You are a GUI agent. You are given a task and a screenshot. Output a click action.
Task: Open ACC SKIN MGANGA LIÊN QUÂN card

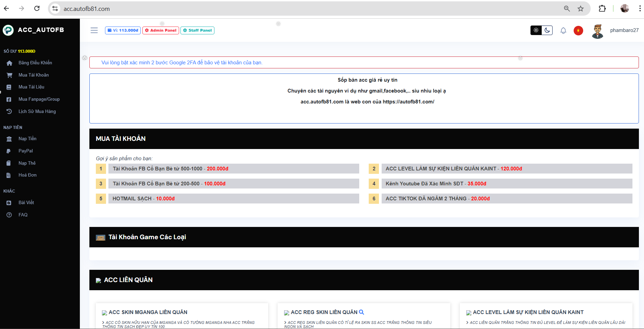[148, 312]
